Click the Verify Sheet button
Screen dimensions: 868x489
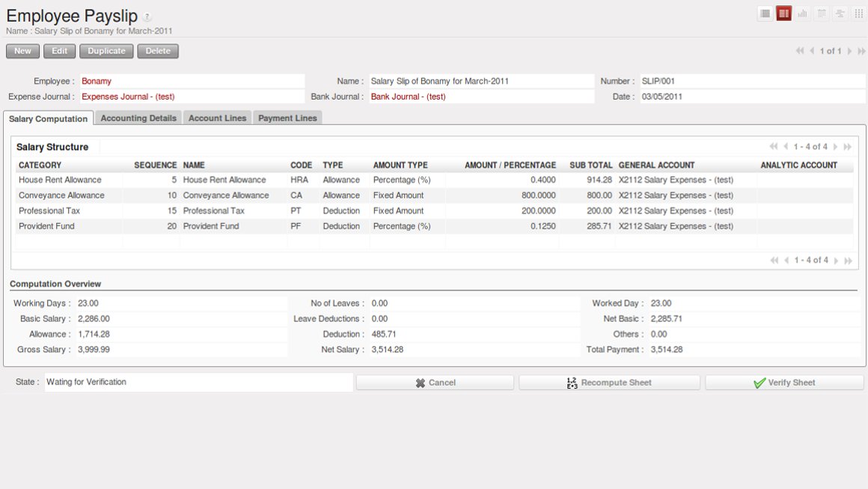pos(784,383)
